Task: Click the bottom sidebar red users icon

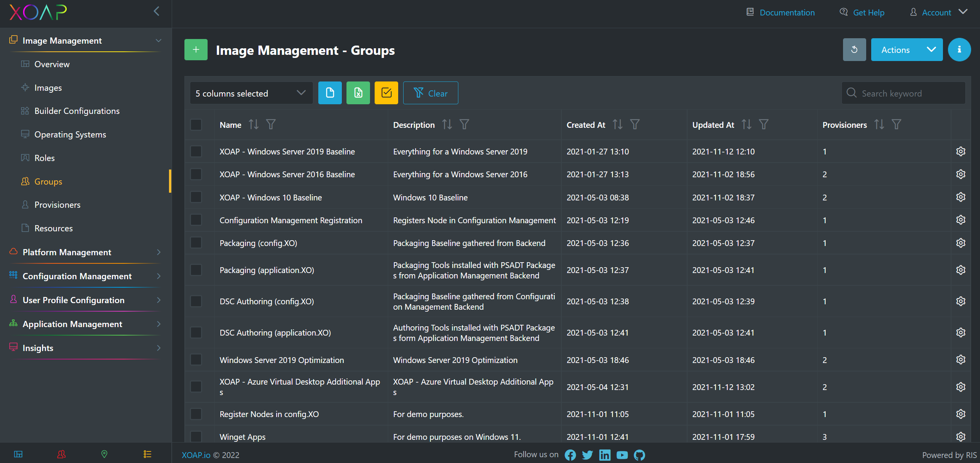Action: pyautogui.click(x=61, y=454)
